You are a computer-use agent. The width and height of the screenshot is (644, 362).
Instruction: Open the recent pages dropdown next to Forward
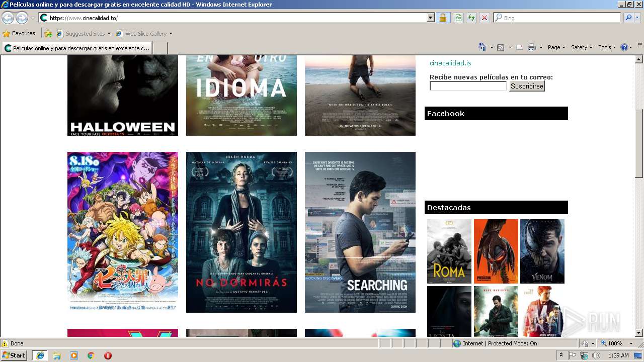coord(33,18)
